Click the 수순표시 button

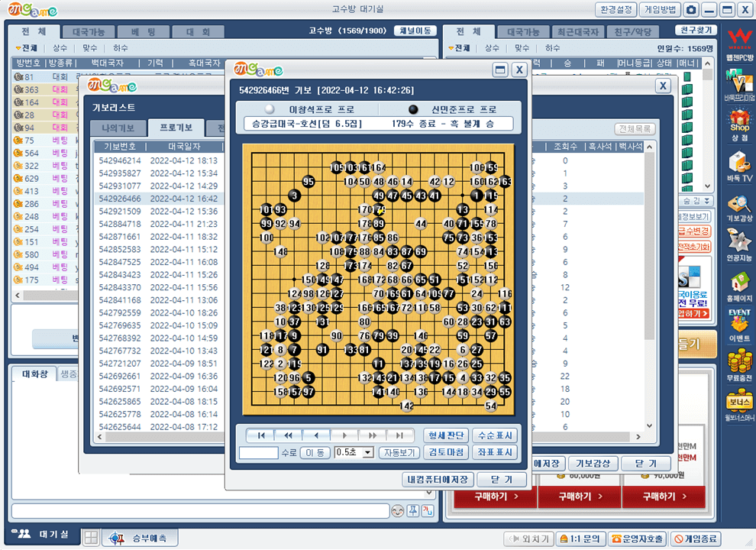[x=495, y=435]
